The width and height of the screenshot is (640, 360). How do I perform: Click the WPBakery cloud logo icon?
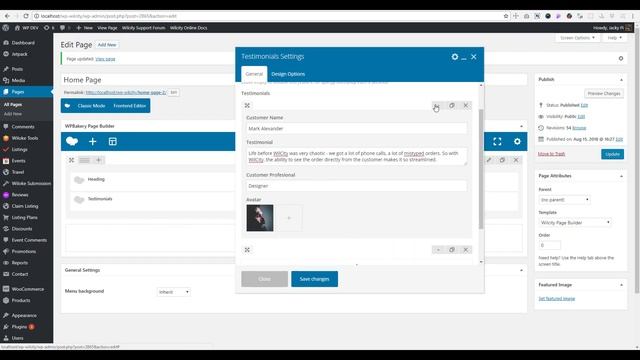tap(72, 141)
